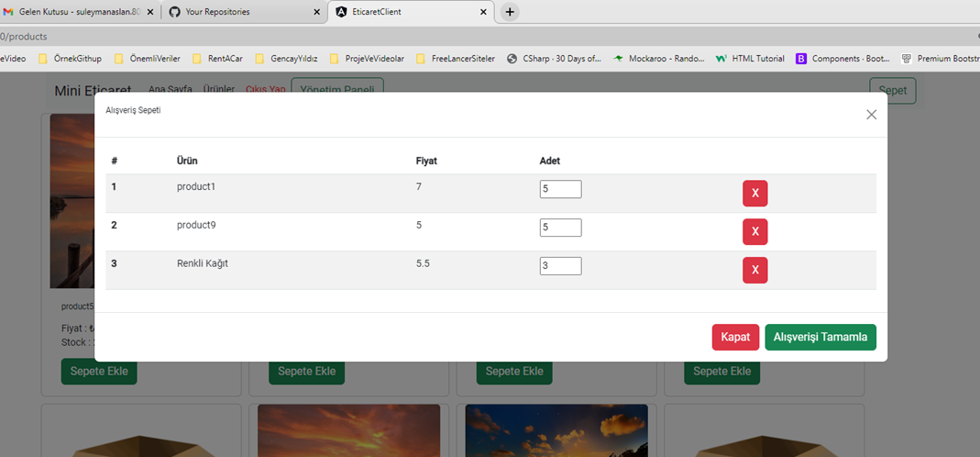Remove Renkli Kağıt with its red X button
This screenshot has height=457, width=980.
755,270
